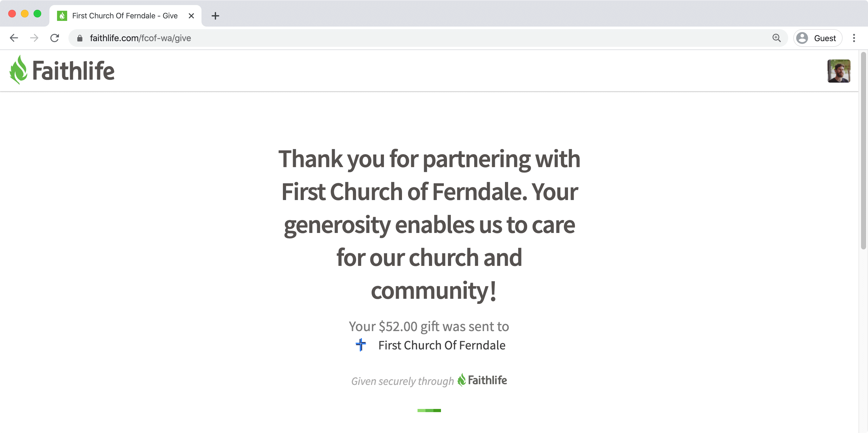
Task: Click the Faithlife flame logo in header
Action: tap(62, 70)
